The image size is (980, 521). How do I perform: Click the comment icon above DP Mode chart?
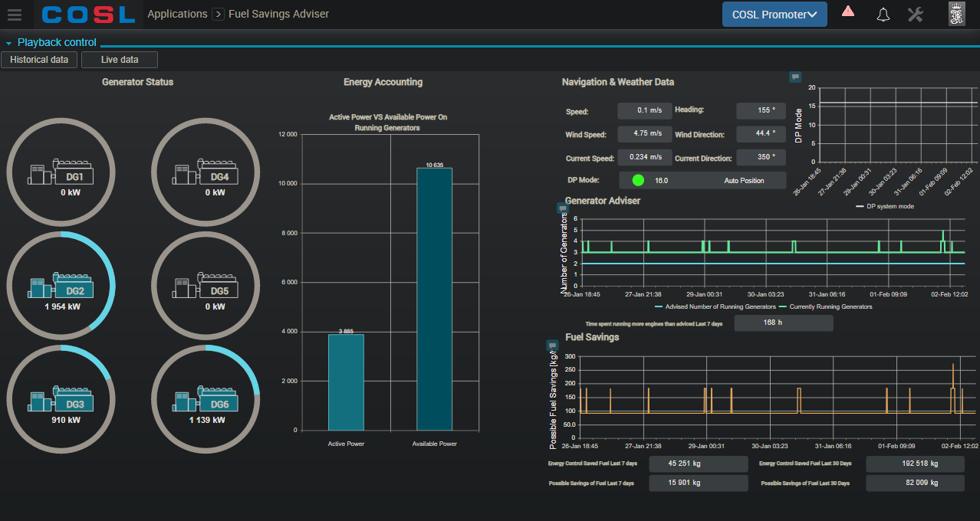coord(795,77)
